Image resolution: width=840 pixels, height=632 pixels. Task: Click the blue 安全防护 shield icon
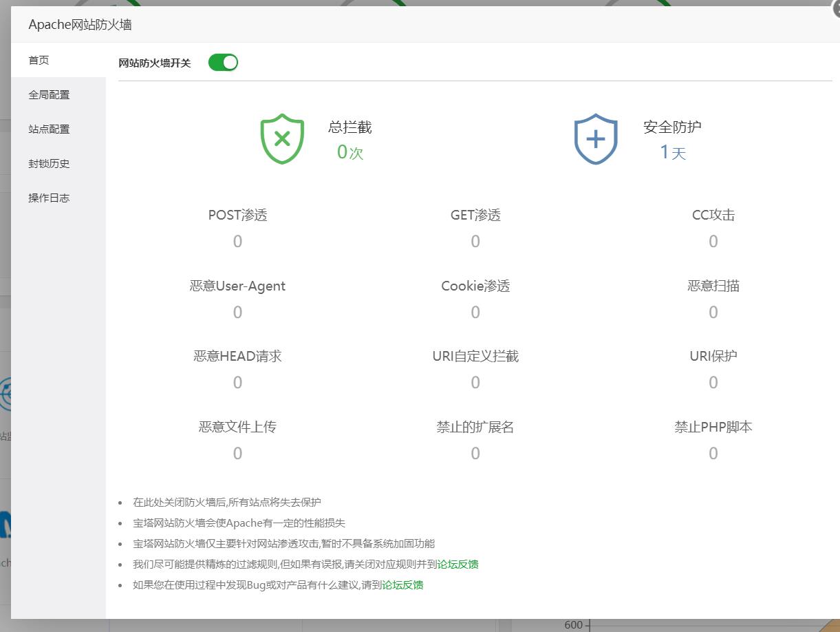[x=596, y=139]
